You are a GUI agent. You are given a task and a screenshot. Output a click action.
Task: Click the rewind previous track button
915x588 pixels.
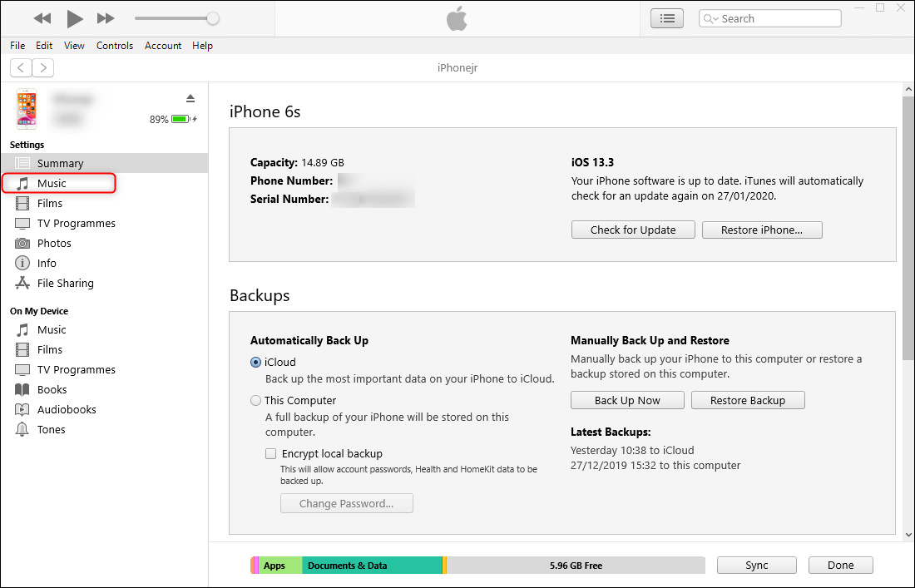[x=42, y=18]
